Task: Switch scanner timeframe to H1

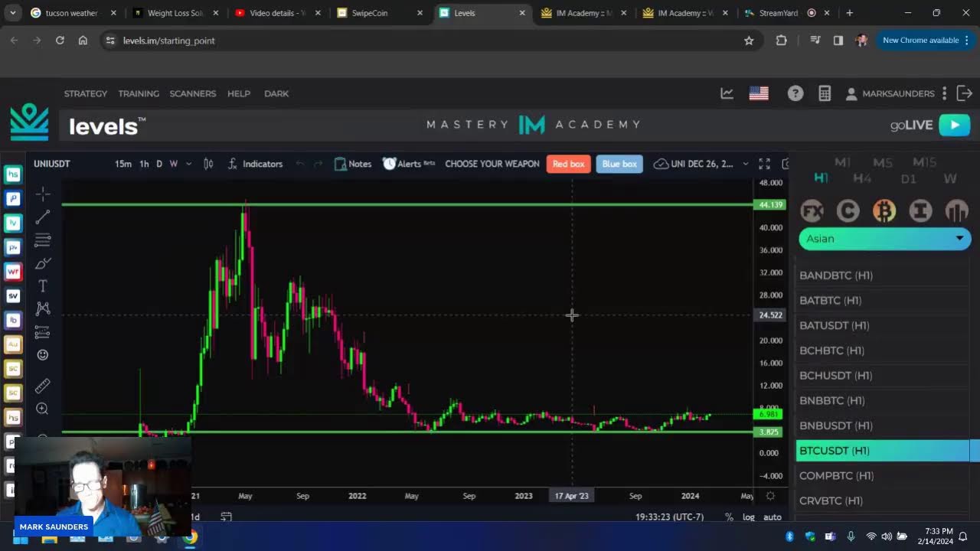Action: (x=821, y=178)
